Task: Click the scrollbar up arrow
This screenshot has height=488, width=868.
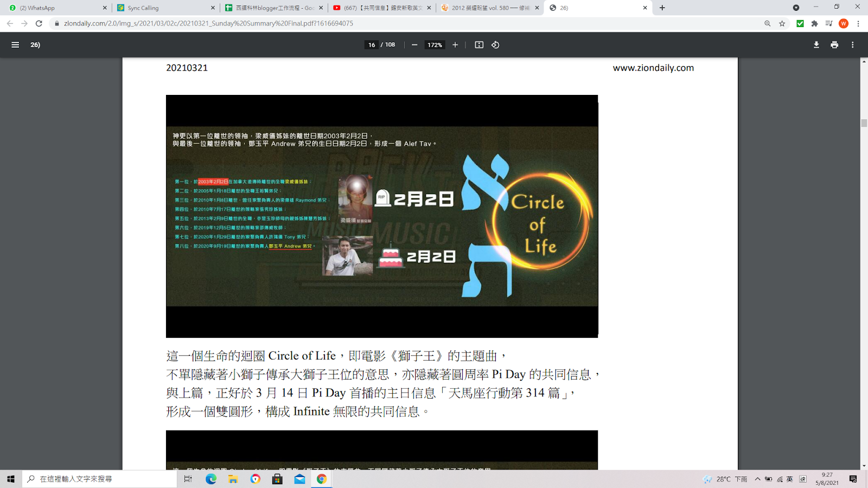Action: click(x=864, y=61)
